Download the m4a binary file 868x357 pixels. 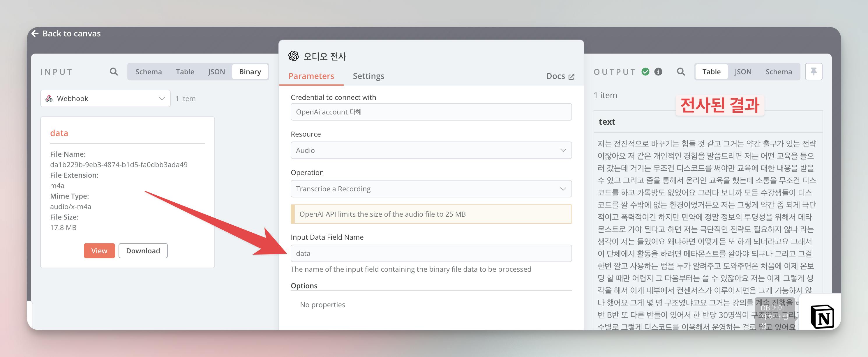click(x=143, y=251)
